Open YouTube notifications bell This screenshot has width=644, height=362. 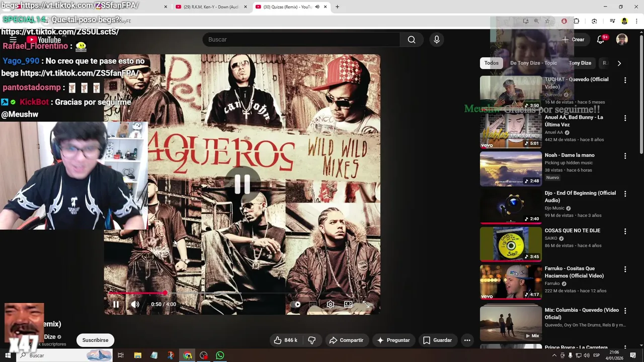tap(601, 40)
